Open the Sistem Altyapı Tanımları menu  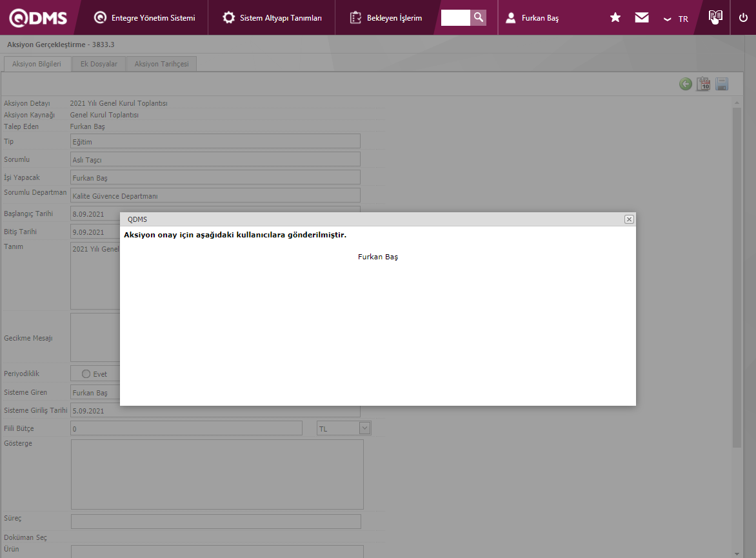coord(272,18)
